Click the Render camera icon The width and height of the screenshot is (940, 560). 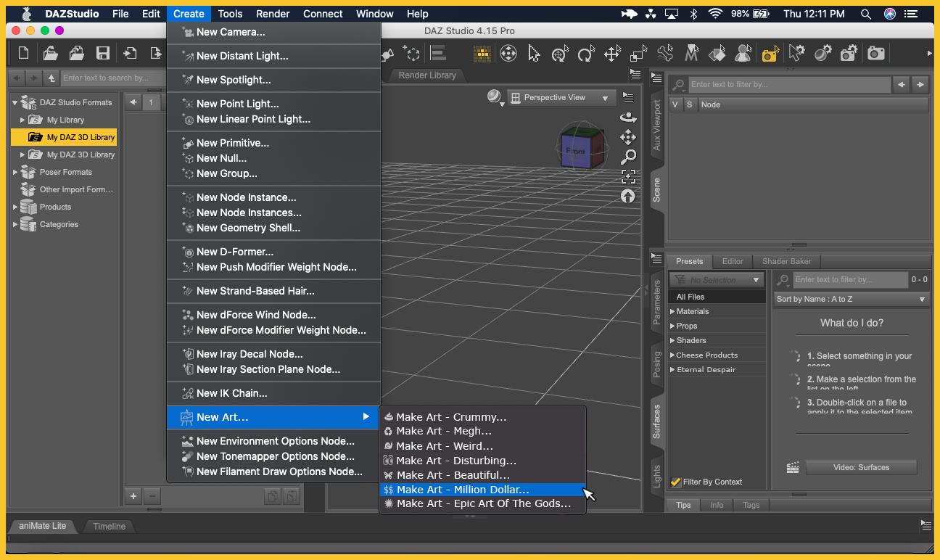[875, 53]
